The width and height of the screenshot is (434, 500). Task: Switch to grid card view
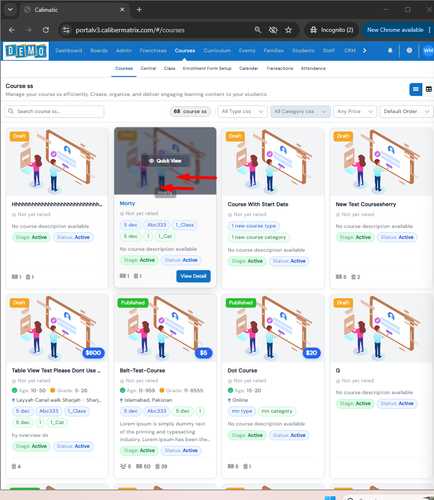[x=416, y=89]
